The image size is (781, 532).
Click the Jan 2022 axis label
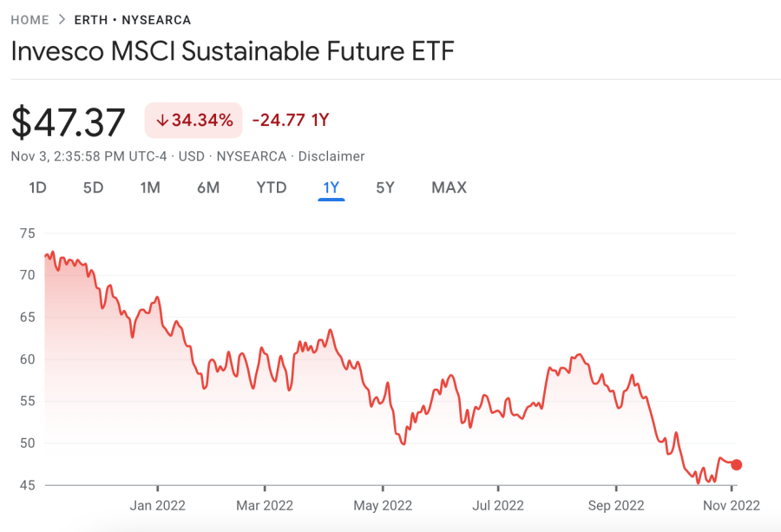click(158, 505)
